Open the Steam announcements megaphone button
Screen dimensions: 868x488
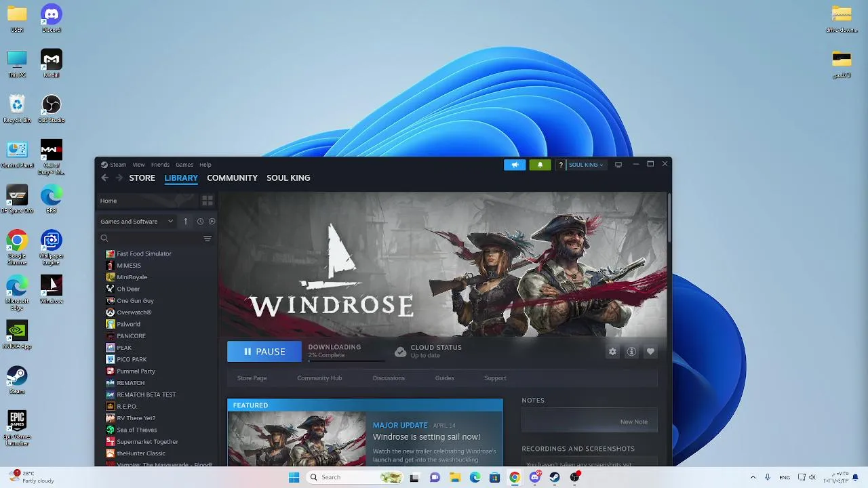tap(515, 165)
